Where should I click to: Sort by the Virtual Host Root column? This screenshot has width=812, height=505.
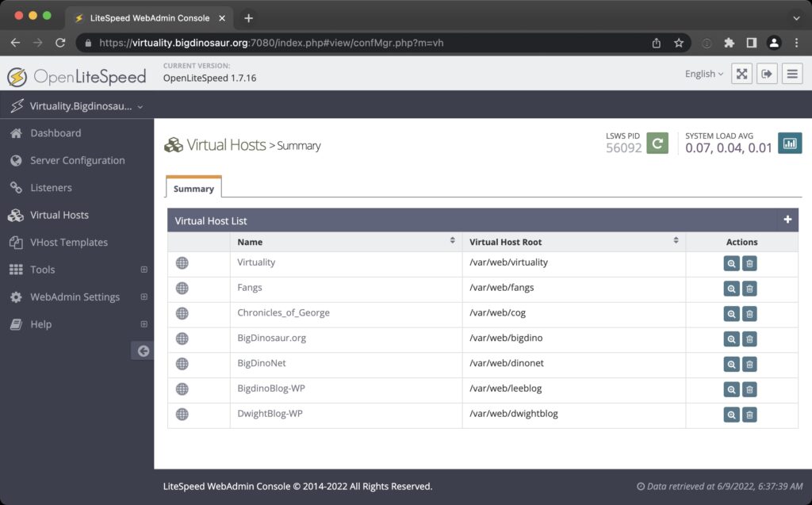tap(676, 239)
